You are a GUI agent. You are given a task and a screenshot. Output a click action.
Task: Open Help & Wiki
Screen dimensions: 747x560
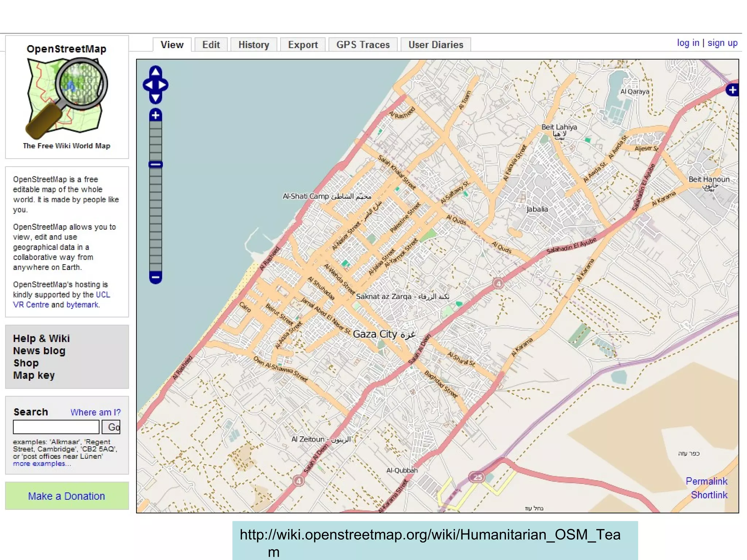pos(41,338)
